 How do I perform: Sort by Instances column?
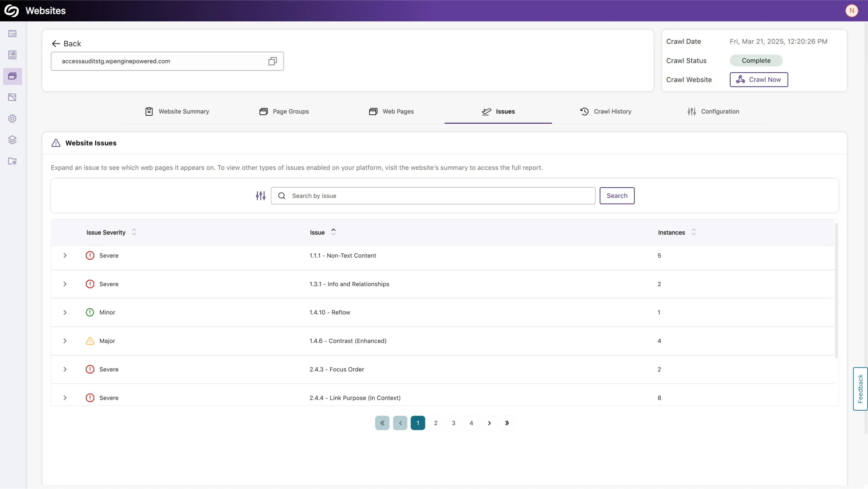click(693, 232)
